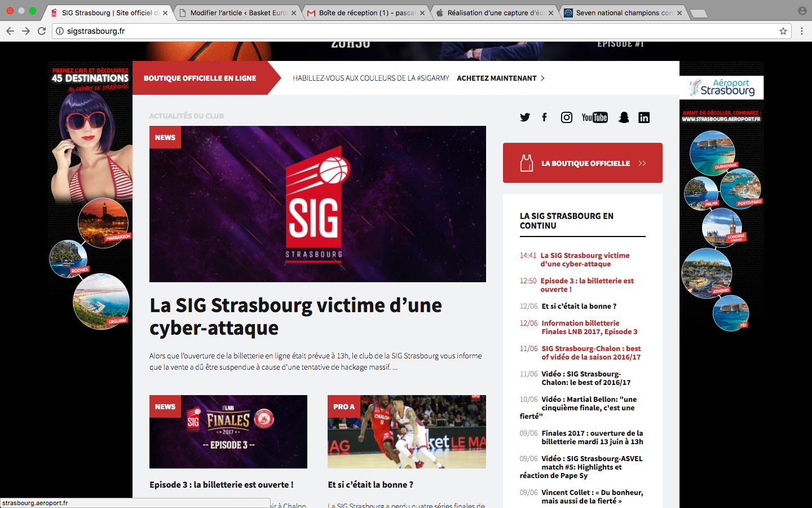Open the SIG Instagram icon
812x508 pixels.
(567, 117)
